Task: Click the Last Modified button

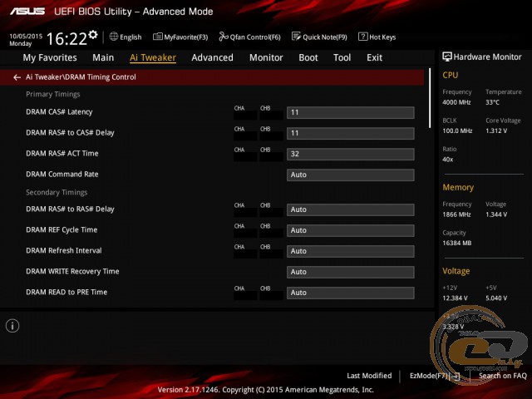Action: click(x=369, y=376)
